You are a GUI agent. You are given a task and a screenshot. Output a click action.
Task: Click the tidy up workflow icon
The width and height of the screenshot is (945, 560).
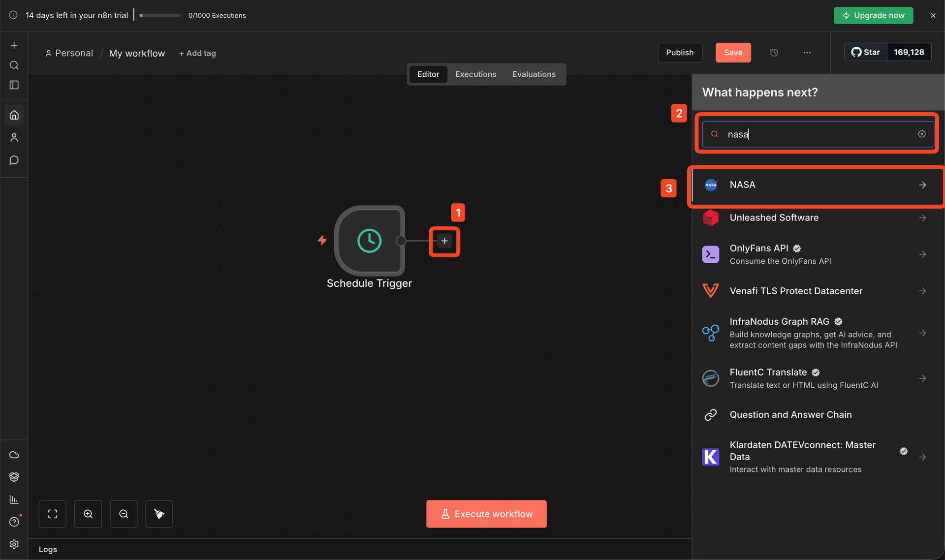click(159, 514)
